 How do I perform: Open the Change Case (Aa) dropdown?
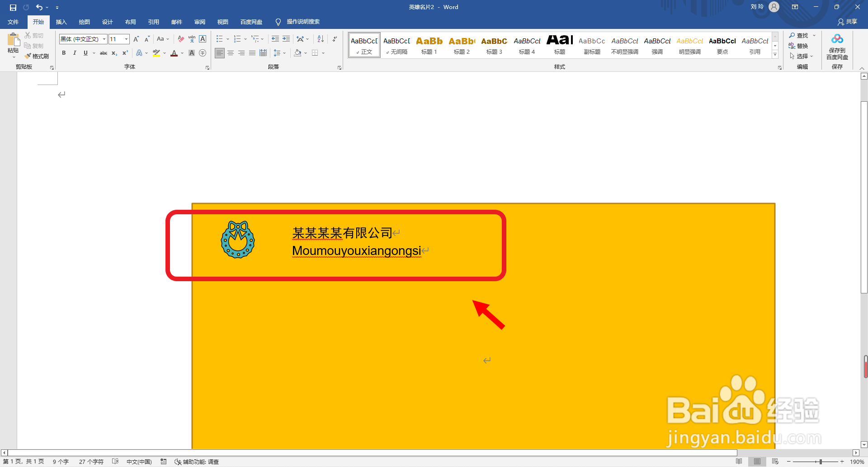[x=163, y=39]
